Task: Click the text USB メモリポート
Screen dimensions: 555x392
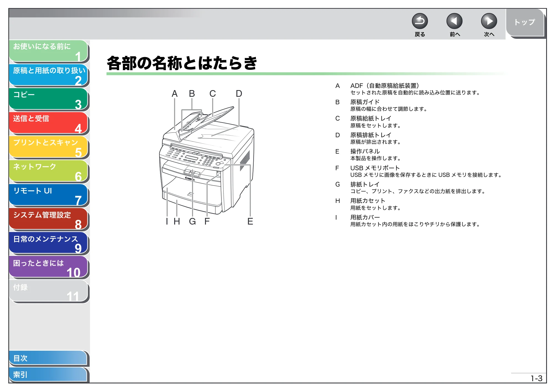Action: tap(375, 168)
